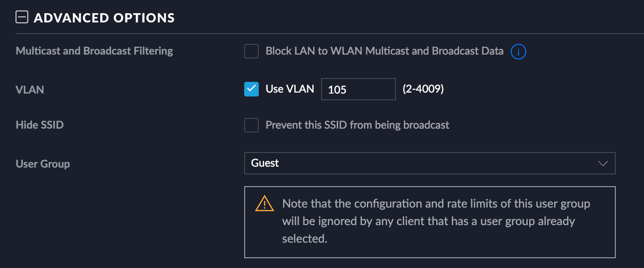Click the Hide SSID row label
Screen dimensions: 644x268
click(x=40, y=125)
